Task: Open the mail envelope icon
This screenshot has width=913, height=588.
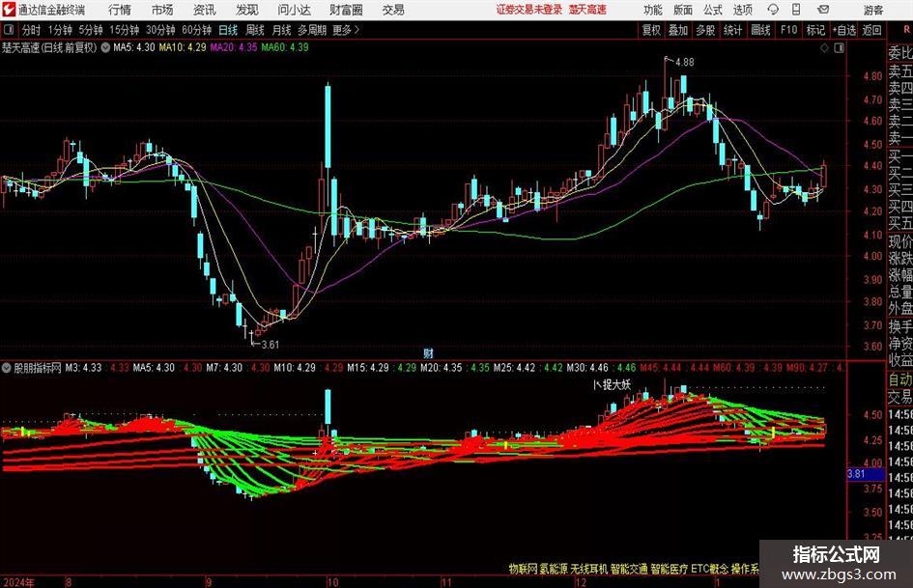Action: click(x=823, y=10)
